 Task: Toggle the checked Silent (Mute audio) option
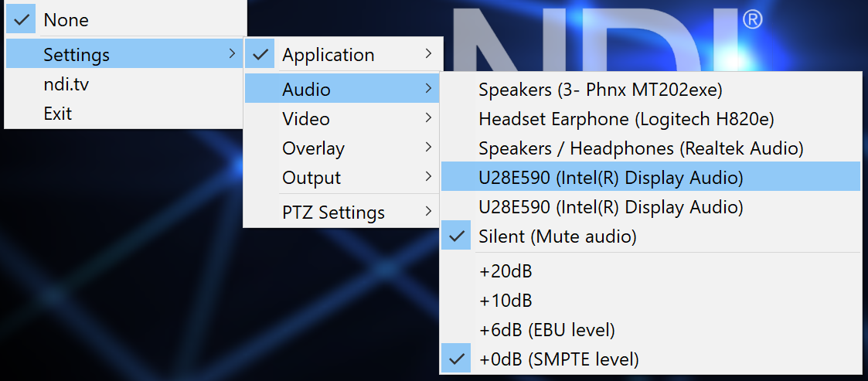pos(651,236)
